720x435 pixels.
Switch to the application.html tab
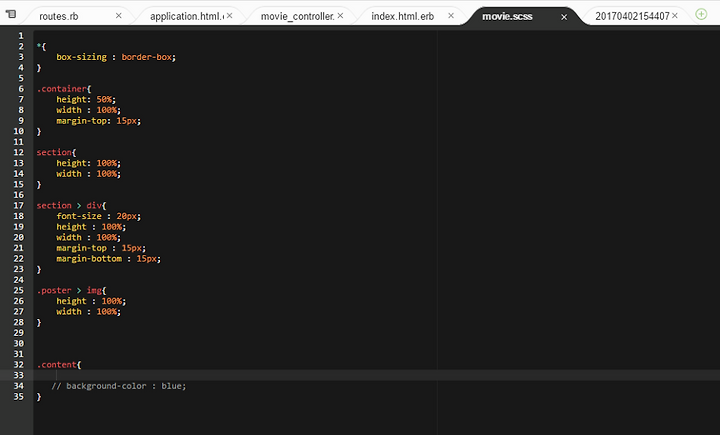tap(187, 17)
